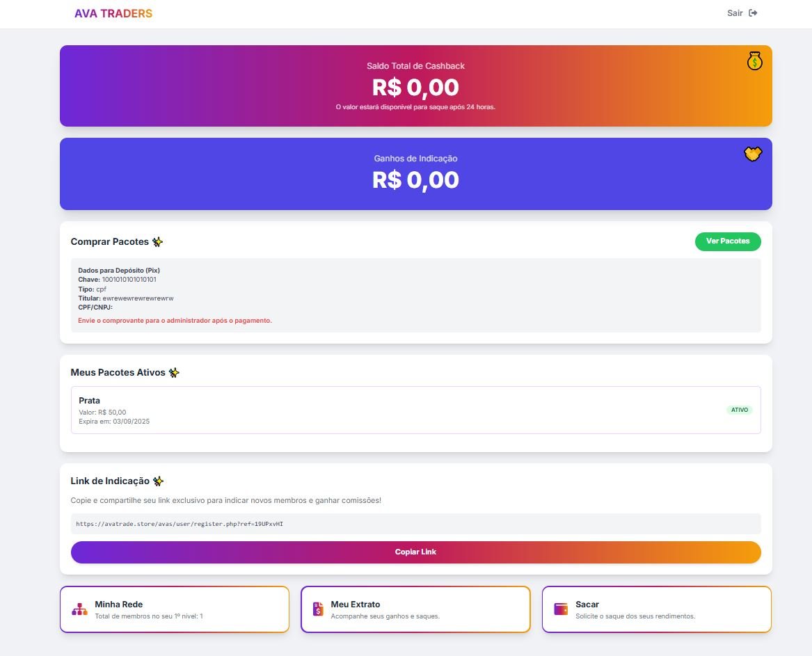
Task: Open the AVA TRADERS logo link
Action: (113, 13)
